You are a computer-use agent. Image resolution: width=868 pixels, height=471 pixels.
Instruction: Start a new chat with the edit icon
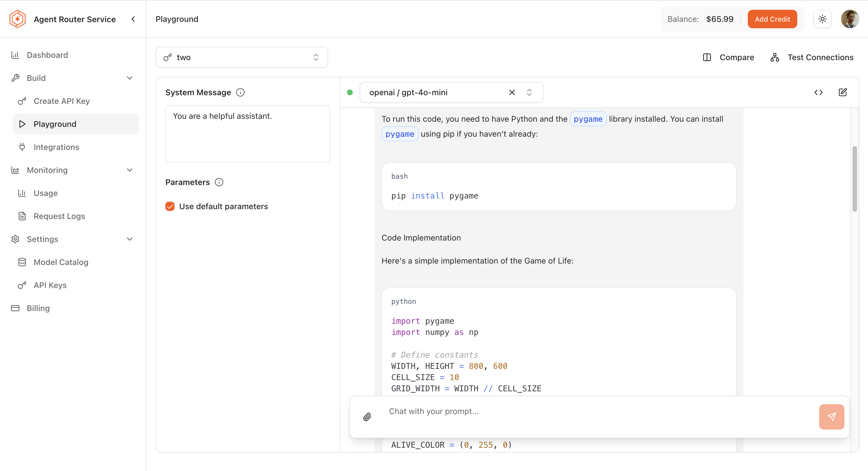coord(843,92)
